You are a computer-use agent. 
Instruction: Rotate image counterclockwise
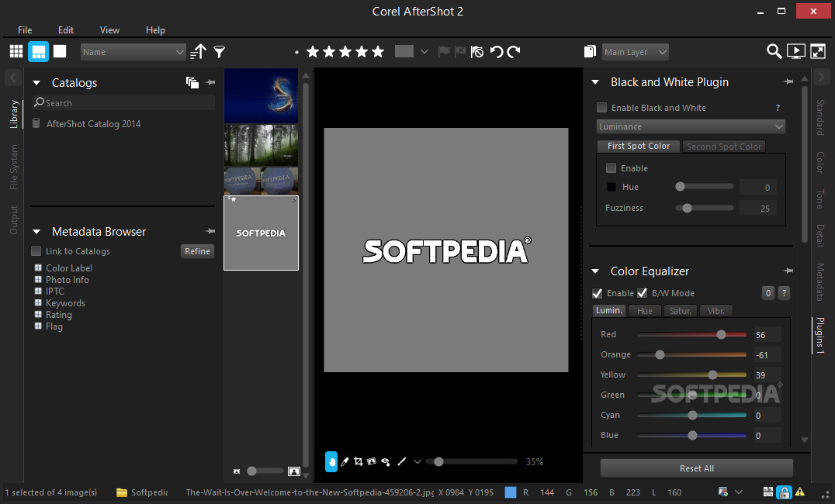click(497, 52)
